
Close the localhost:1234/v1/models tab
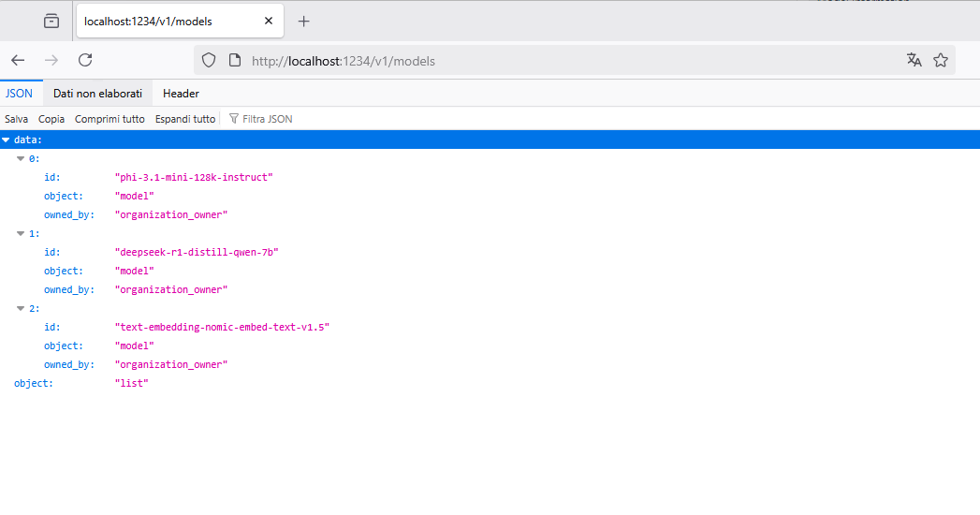tap(269, 21)
